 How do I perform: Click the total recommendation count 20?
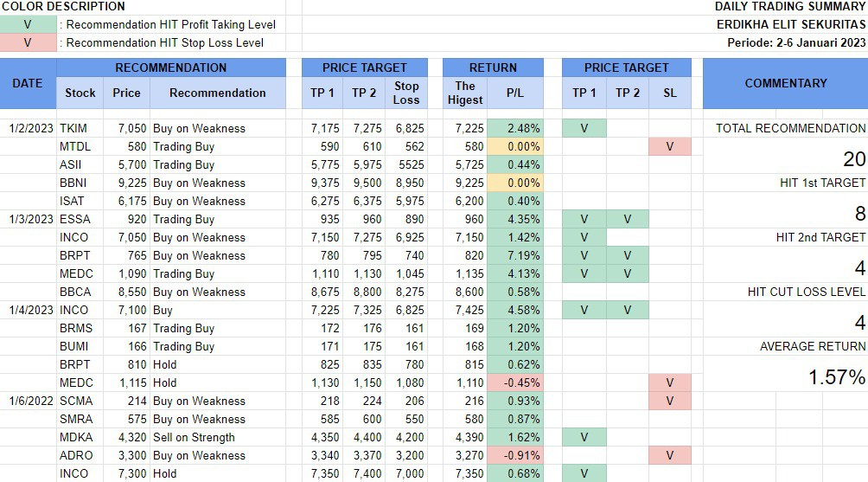click(x=854, y=159)
